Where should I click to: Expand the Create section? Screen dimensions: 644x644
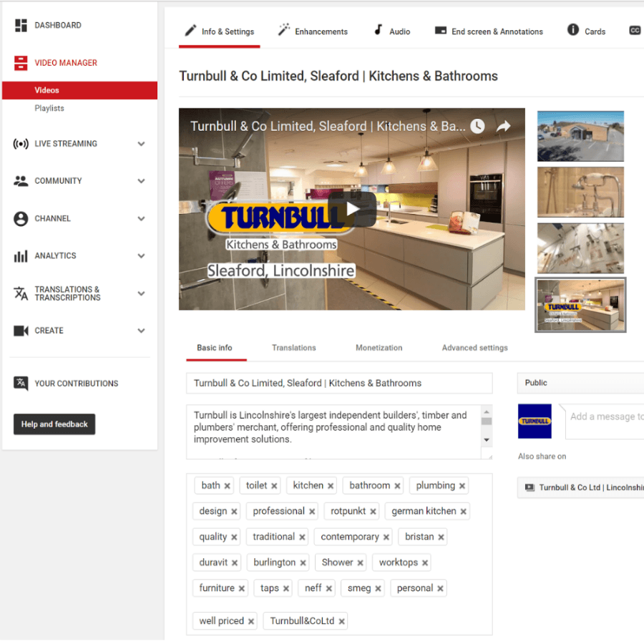tap(141, 331)
